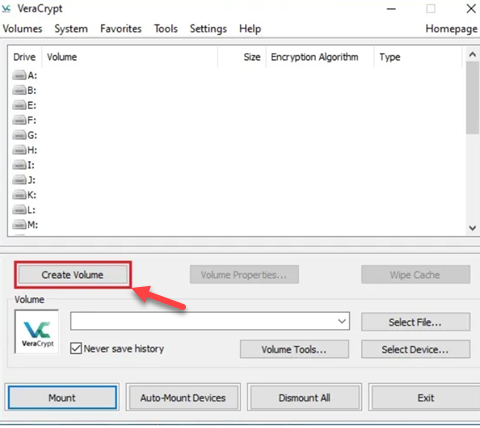Click the Type column header

418,57
